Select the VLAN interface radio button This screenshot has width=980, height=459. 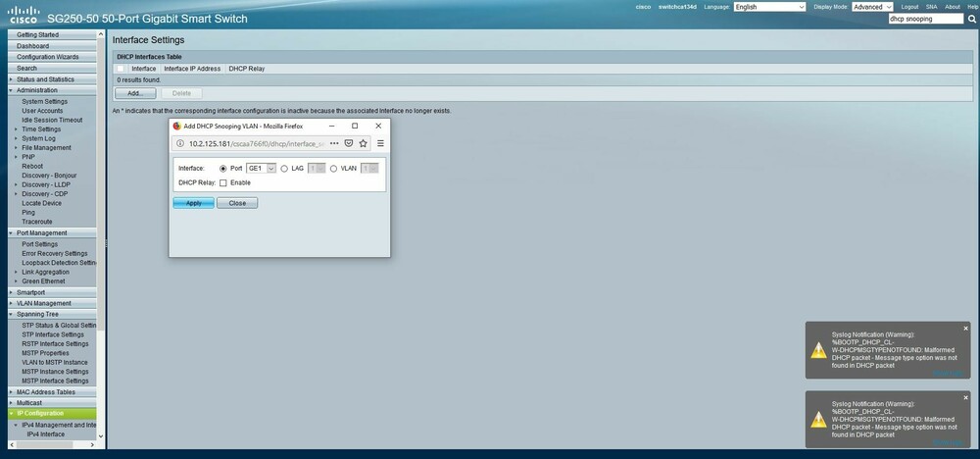333,169
